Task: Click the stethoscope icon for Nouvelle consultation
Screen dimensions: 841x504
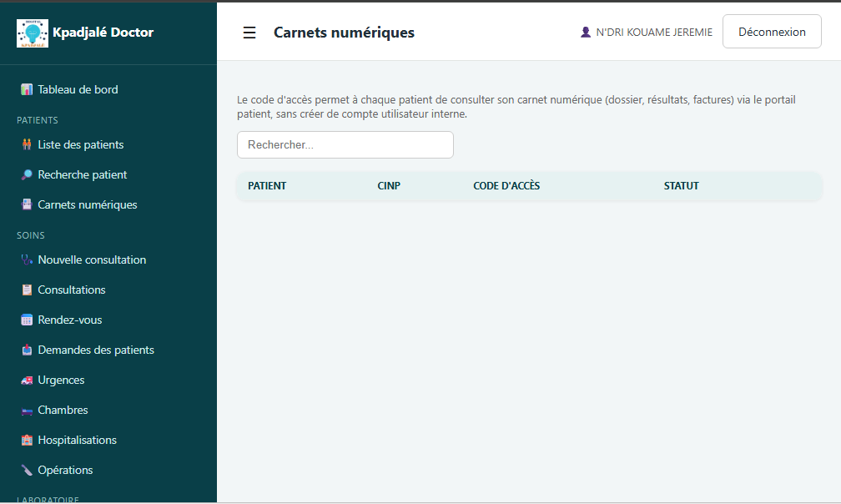Action: (27, 260)
